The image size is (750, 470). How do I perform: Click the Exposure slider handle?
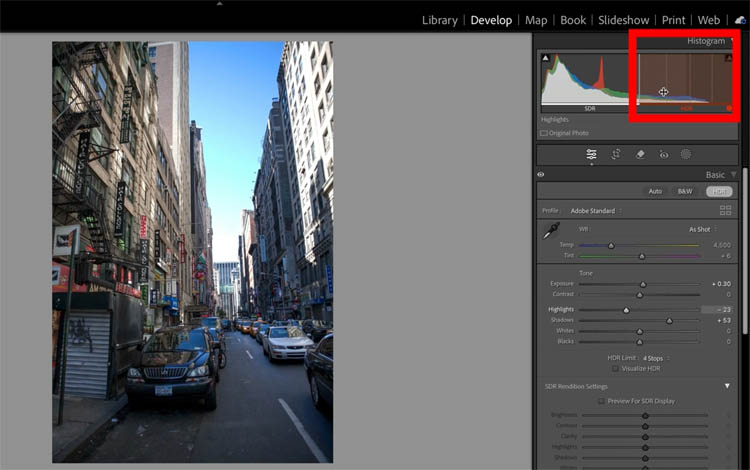[643, 284]
